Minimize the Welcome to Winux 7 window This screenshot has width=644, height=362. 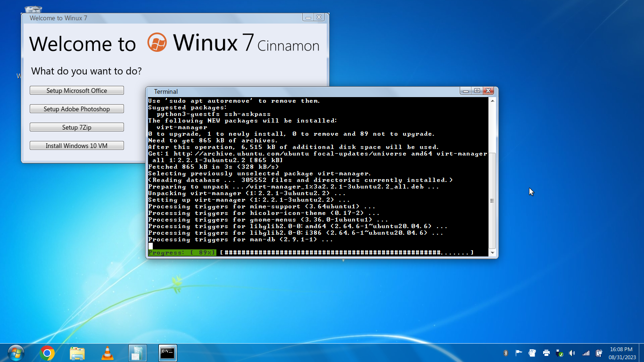point(308,17)
